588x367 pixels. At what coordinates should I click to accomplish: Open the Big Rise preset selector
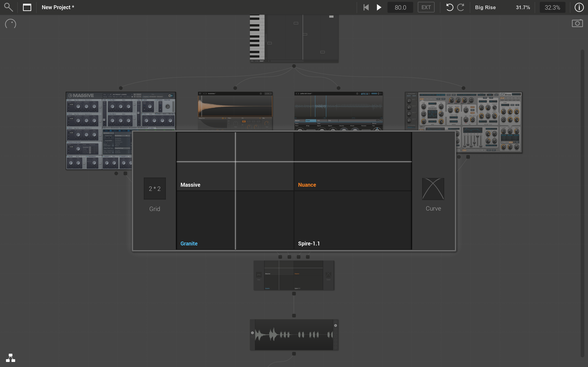pyautogui.click(x=486, y=7)
